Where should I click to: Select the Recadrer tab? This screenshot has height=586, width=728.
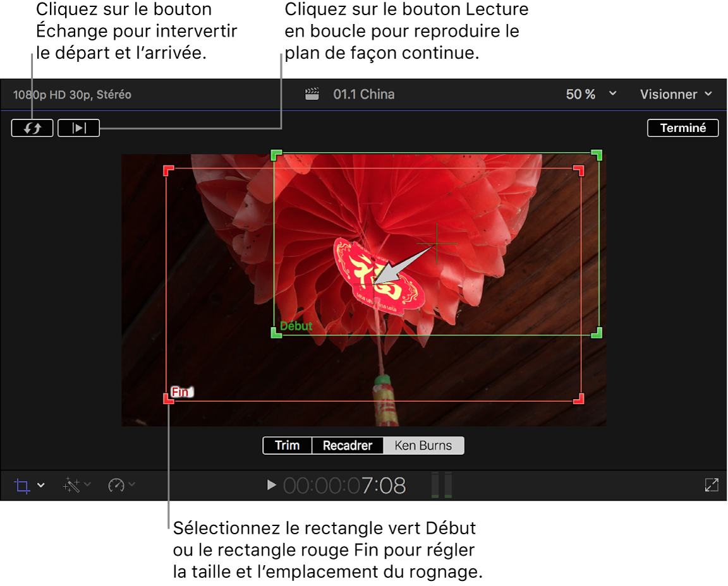point(348,445)
